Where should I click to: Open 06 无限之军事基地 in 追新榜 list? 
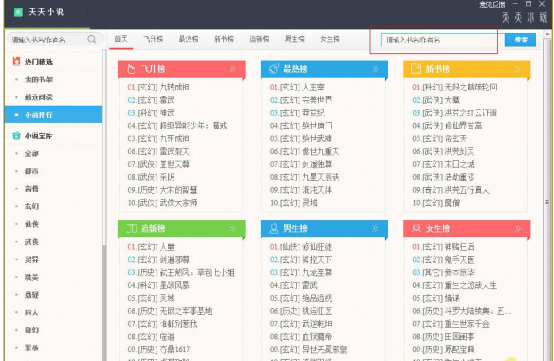(170, 311)
